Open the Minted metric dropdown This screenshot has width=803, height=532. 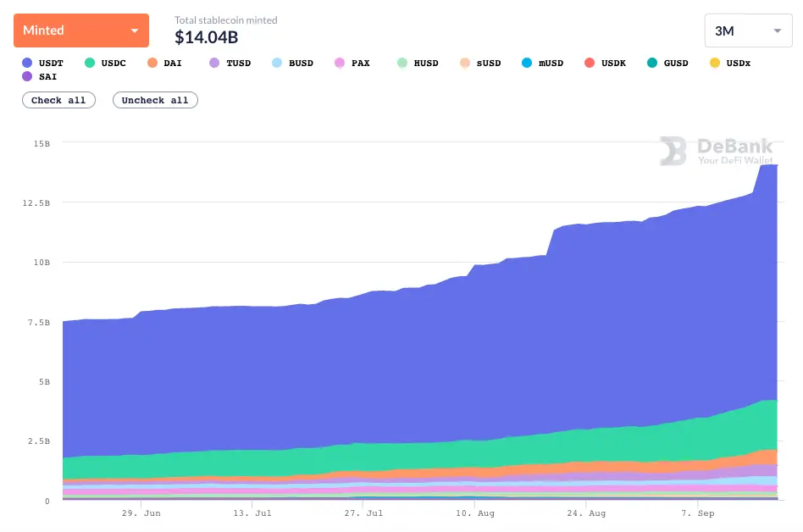pos(81,30)
